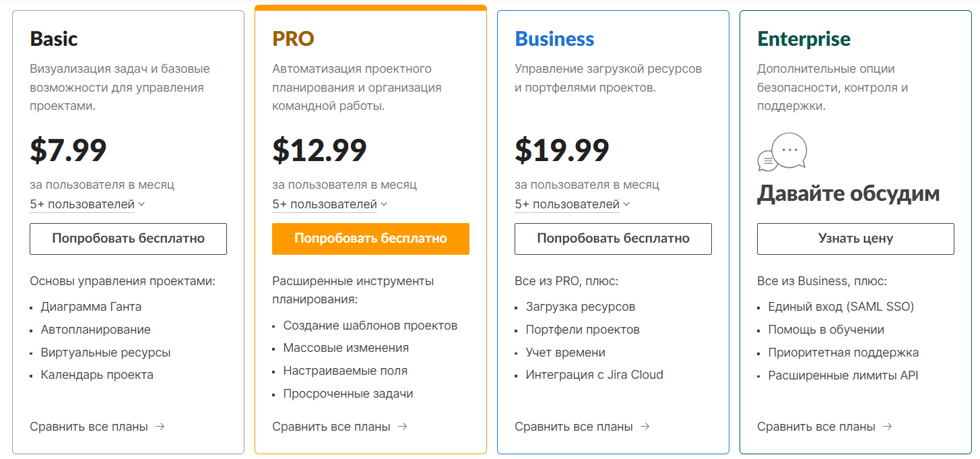Open PRO plan 5+ users selector

point(330,204)
